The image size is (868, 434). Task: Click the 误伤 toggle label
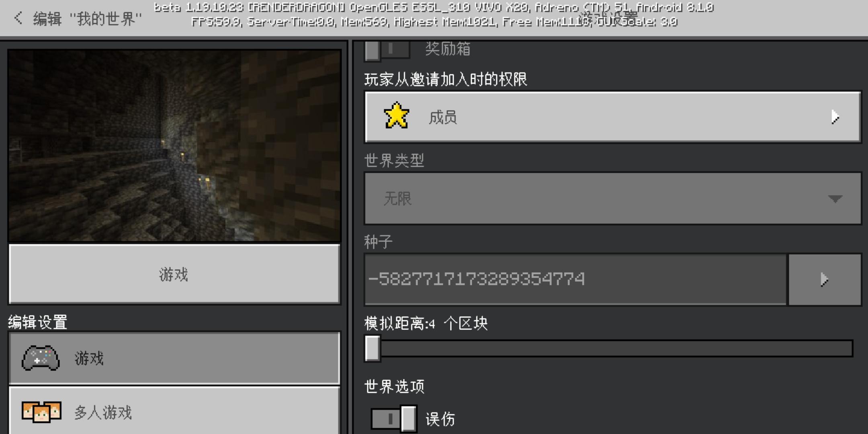tap(440, 420)
